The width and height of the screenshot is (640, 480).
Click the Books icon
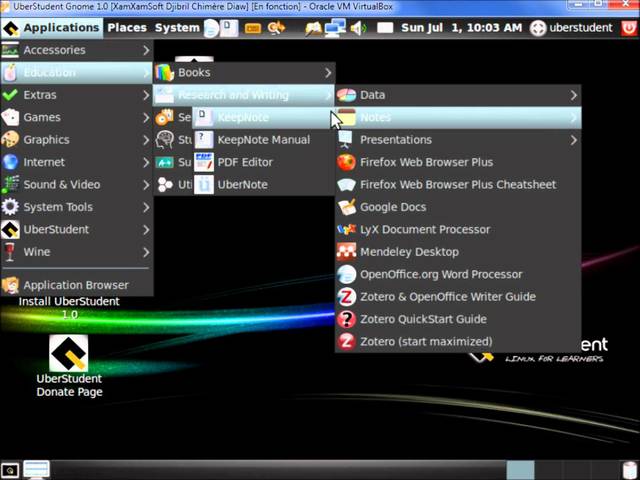[x=164, y=73]
